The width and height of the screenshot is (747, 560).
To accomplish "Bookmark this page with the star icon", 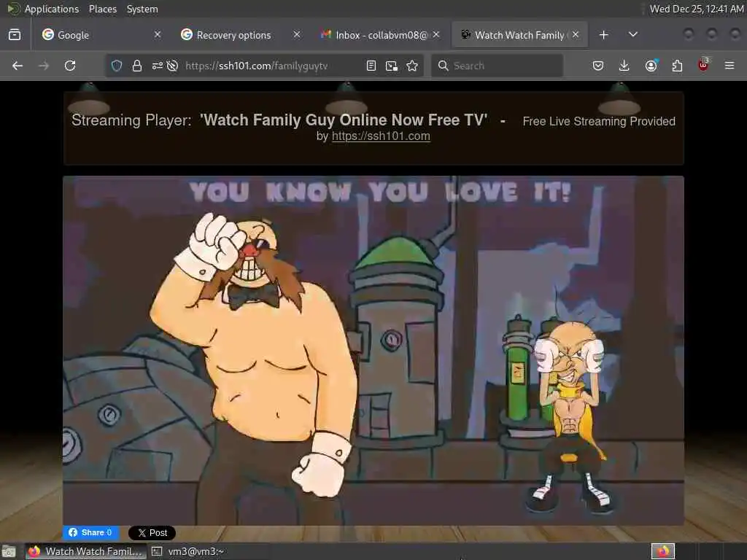I will [413, 66].
